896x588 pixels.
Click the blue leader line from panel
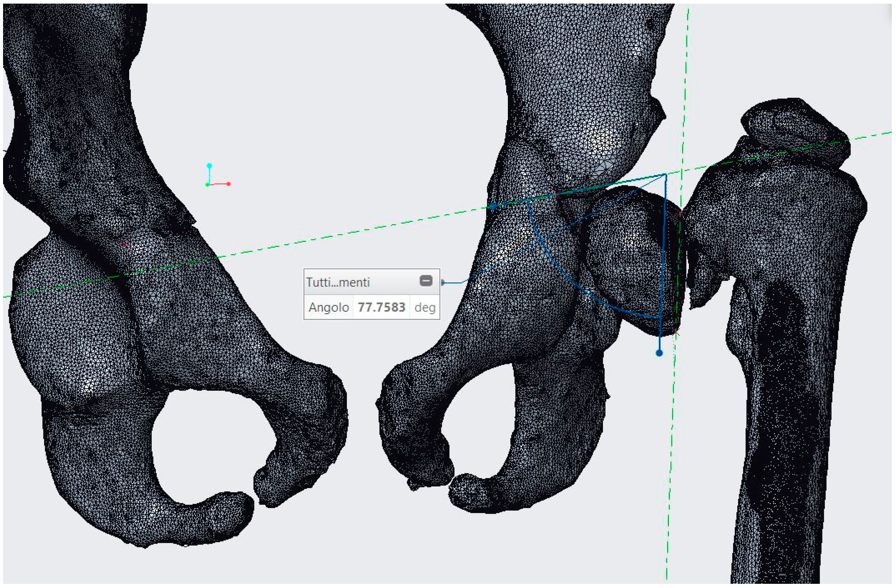click(x=454, y=282)
